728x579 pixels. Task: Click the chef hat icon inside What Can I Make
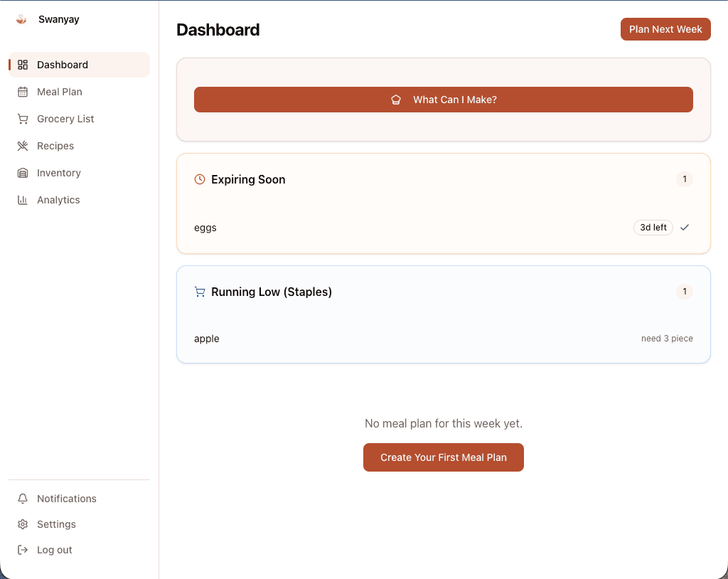[396, 100]
